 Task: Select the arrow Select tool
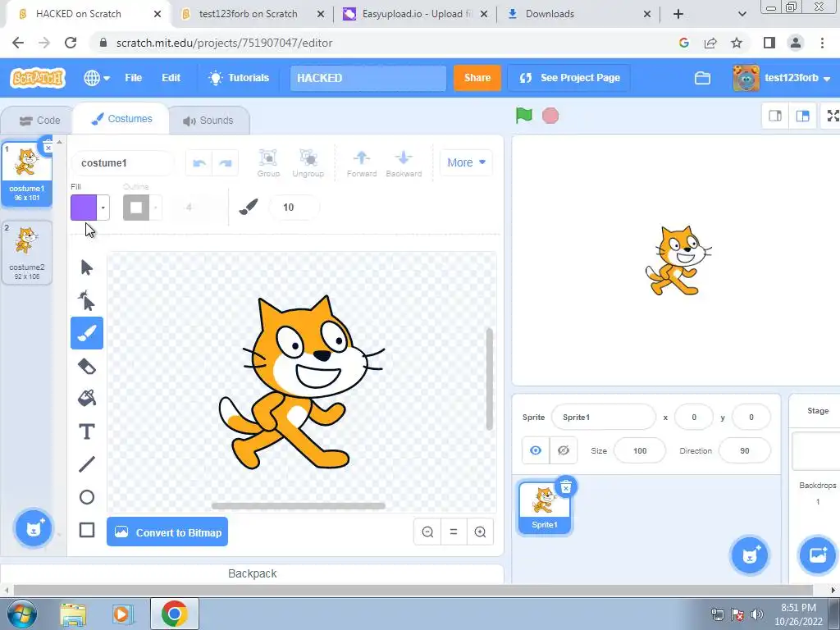(87, 267)
